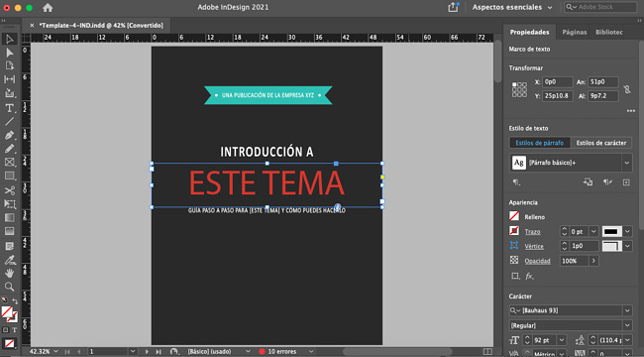Activate the Hand tool
This screenshot has width=644, height=357.
tap(9, 273)
